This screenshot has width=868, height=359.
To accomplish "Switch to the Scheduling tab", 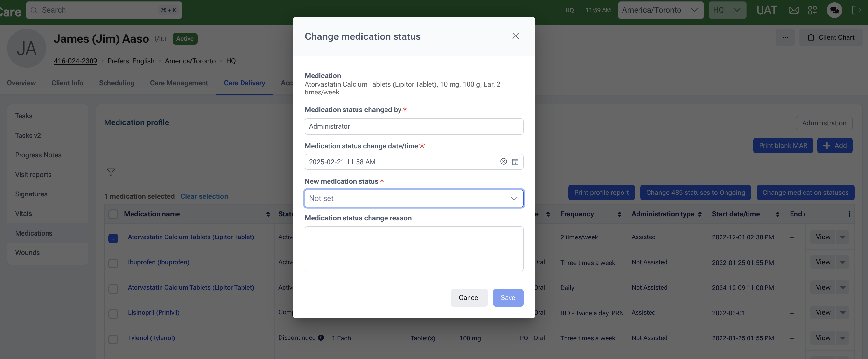I will pos(117,83).
